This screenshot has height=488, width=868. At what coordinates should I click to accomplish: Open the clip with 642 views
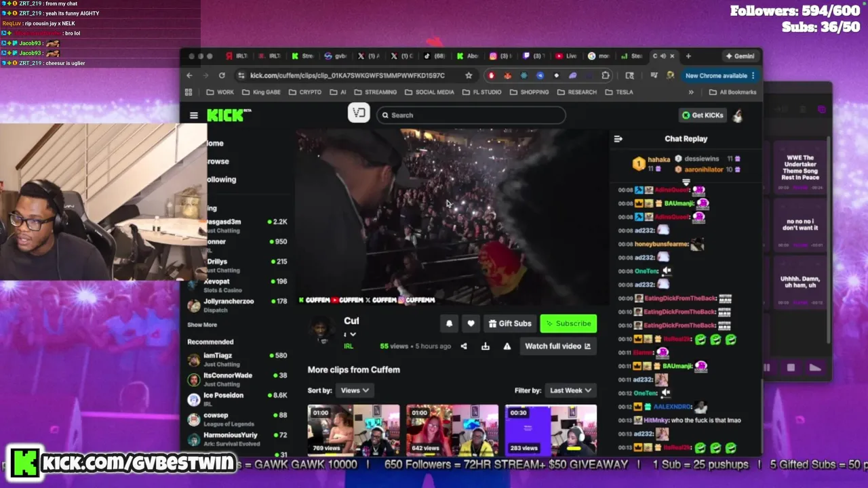click(x=452, y=430)
